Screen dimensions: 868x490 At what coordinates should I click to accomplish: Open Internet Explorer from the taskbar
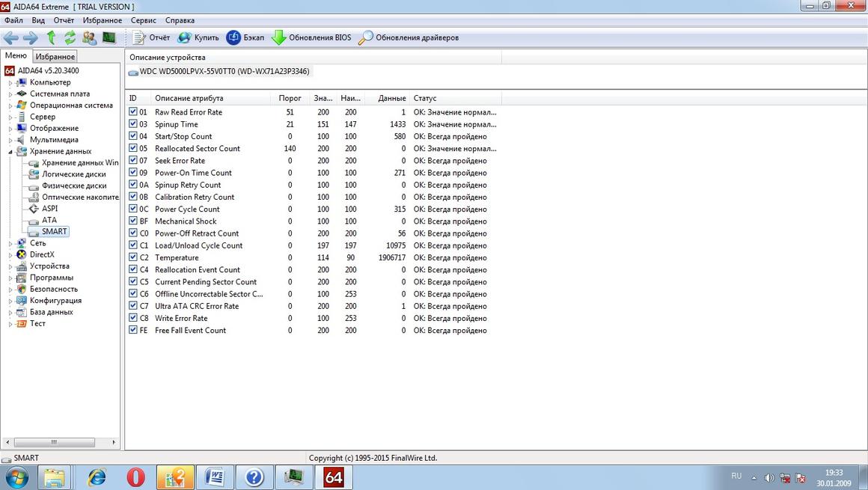(97, 477)
